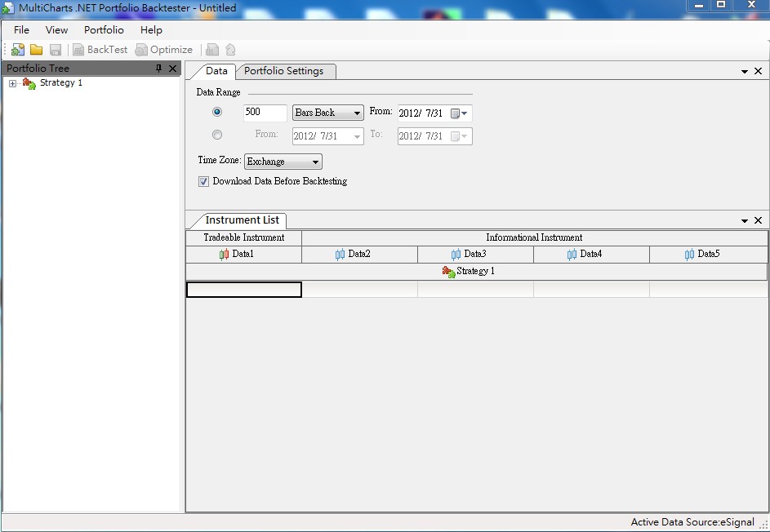The height and width of the screenshot is (532, 770).
Task: Open the Portfolio menu
Action: [104, 30]
